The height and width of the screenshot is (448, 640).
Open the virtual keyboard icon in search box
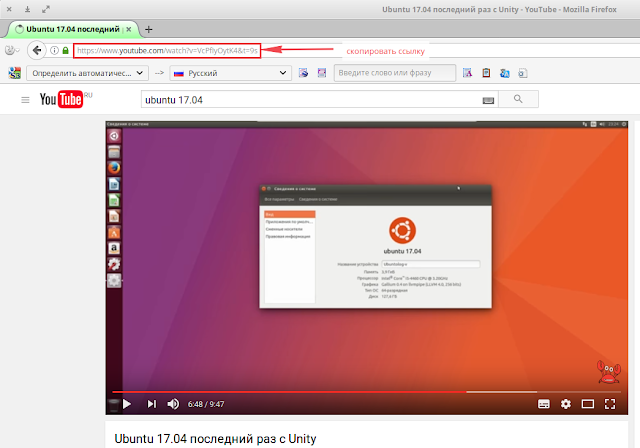(488, 100)
